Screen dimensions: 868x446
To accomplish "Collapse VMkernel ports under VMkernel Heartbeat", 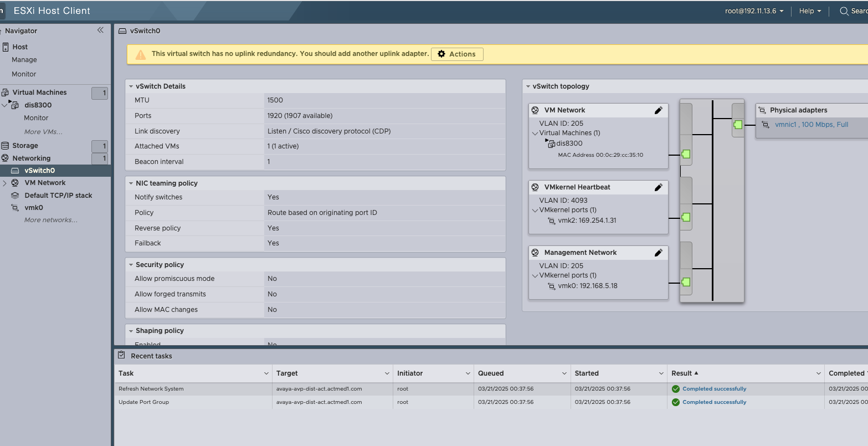I will point(535,210).
